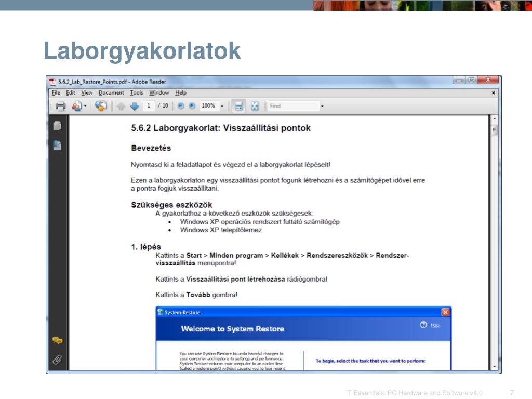The width and height of the screenshot is (532, 399).
Task: Maximize the Adobe Reader window
Action: 471,80
